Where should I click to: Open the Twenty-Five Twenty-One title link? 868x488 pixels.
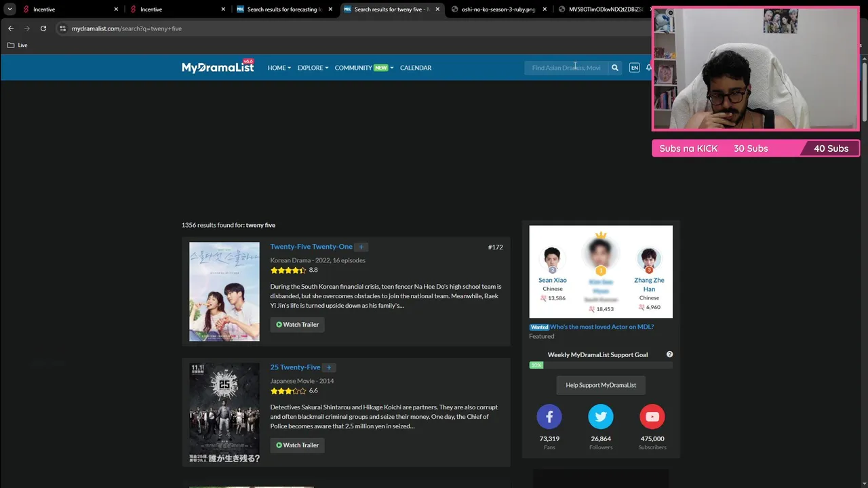311,247
